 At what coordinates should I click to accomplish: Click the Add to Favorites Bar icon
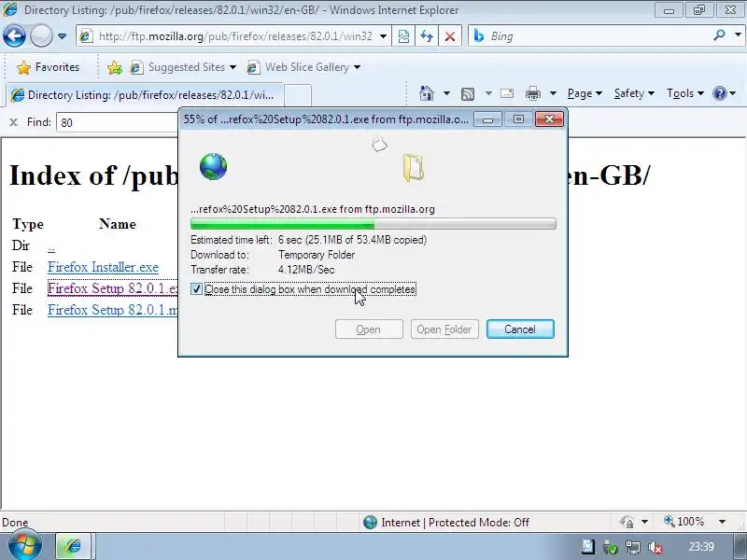(114, 67)
